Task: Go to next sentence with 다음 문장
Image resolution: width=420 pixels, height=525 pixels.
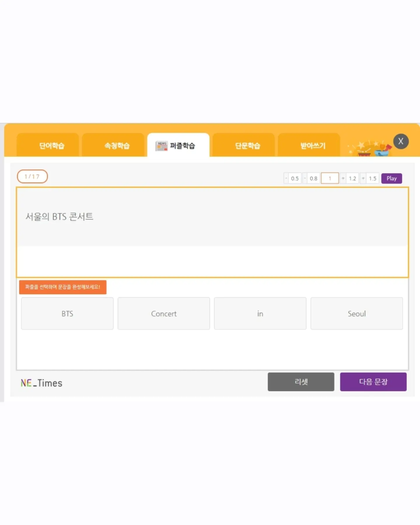Action: click(373, 382)
